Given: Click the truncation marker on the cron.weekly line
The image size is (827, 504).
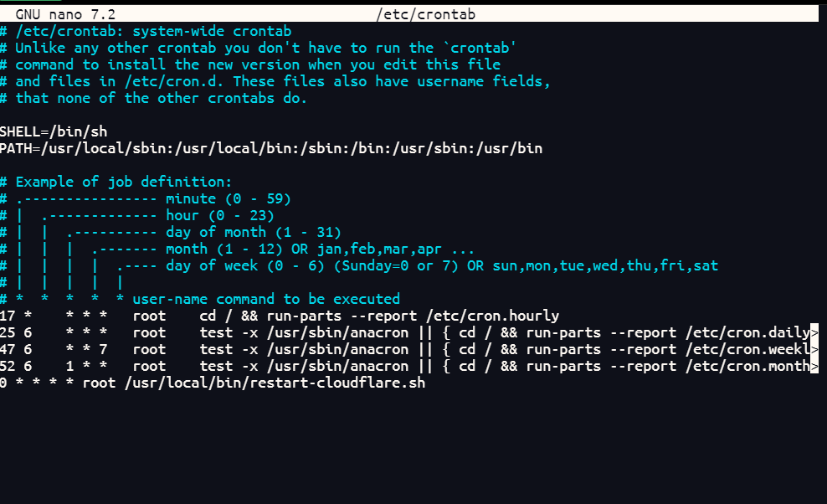Looking at the screenshot, I should [x=814, y=349].
